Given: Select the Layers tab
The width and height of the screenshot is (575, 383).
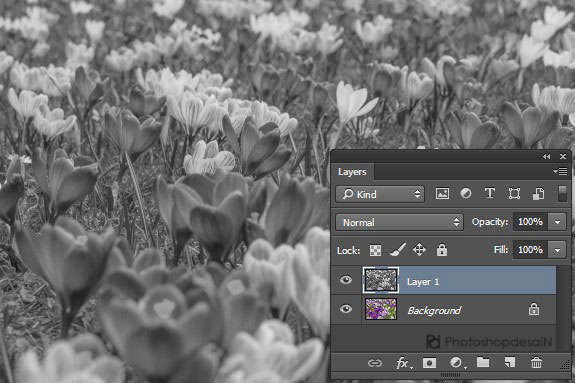Looking at the screenshot, I should point(352,172).
